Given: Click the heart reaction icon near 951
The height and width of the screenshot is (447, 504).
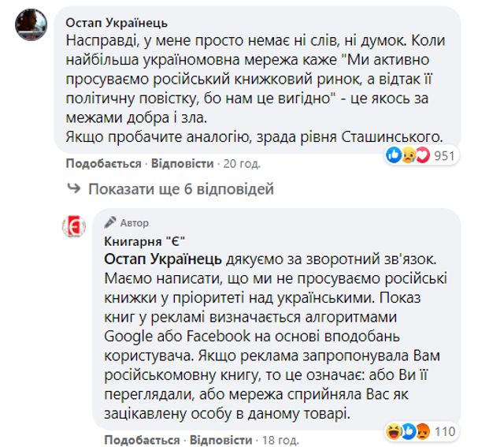Looking at the screenshot, I should pyautogui.click(x=423, y=155).
